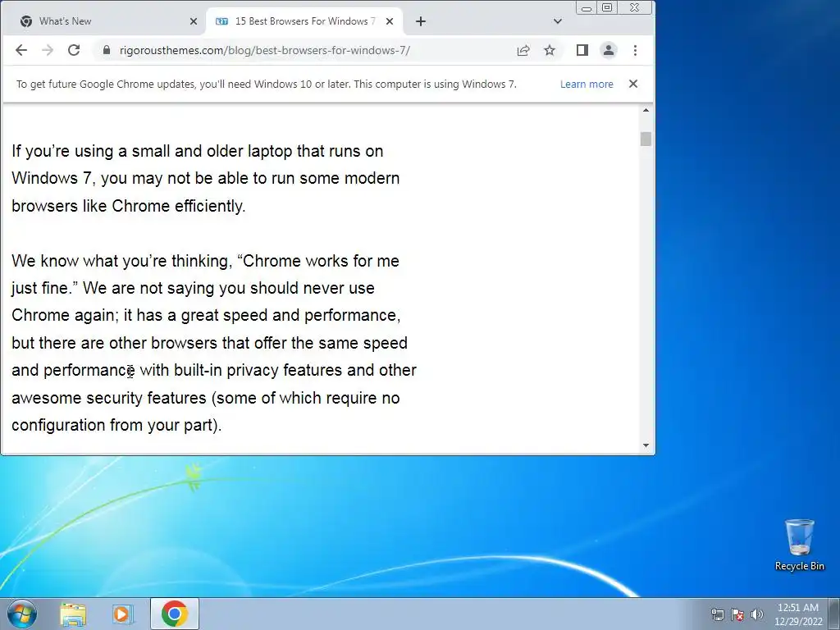Click the Show desktop strip
840x630 pixels.
(x=834, y=614)
